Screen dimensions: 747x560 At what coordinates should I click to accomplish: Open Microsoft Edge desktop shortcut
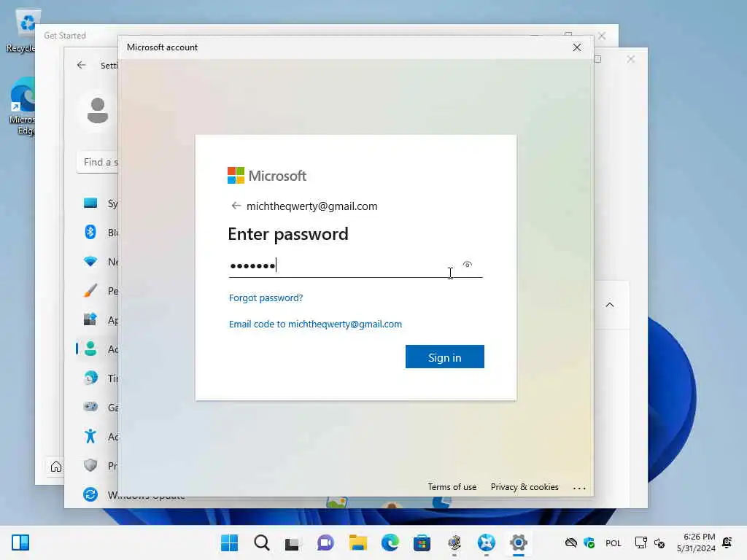pos(22,106)
